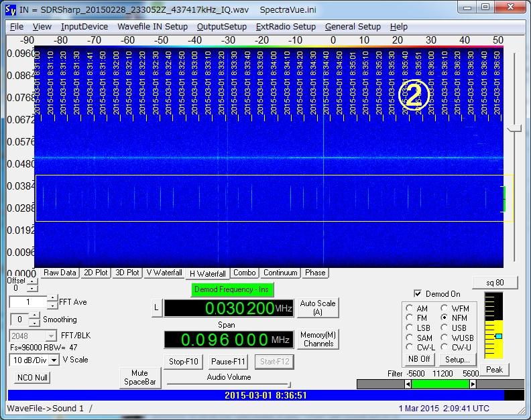Increase FFT Ave with up arrow
This screenshot has width=531, height=420.
[x=52, y=299]
